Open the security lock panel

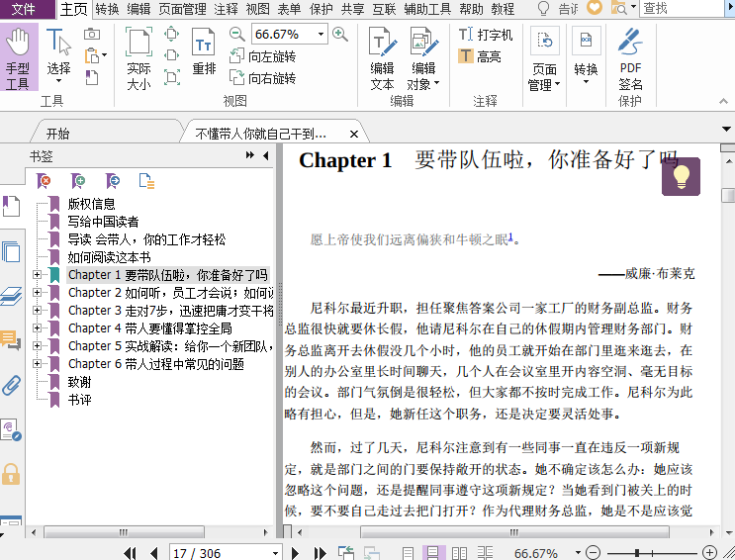11,474
